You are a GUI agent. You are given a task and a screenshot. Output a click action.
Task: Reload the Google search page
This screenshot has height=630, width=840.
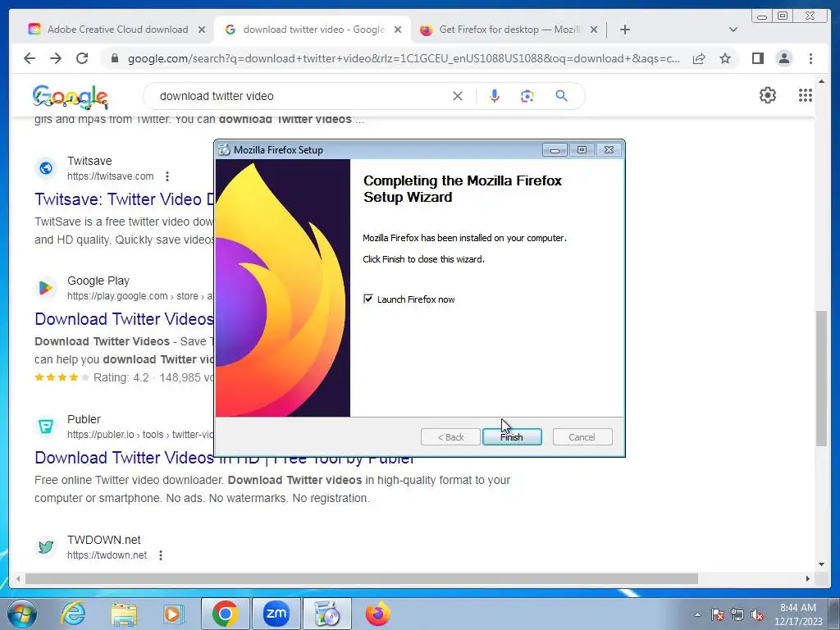pyautogui.click(x=82, y=58)
